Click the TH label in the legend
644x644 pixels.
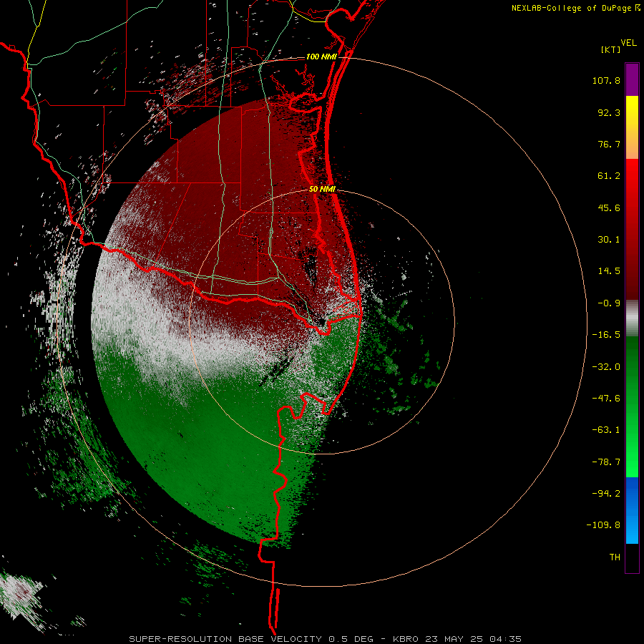[x=615, y=557]
